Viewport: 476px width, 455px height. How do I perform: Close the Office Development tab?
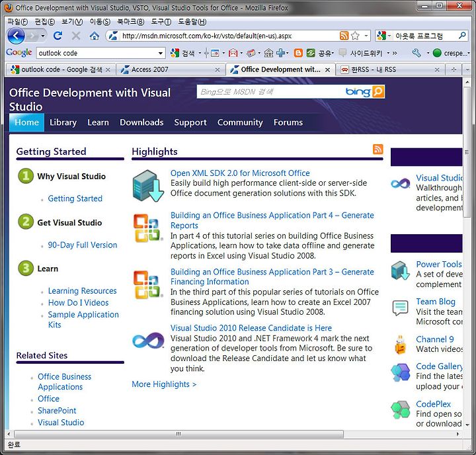327,70
